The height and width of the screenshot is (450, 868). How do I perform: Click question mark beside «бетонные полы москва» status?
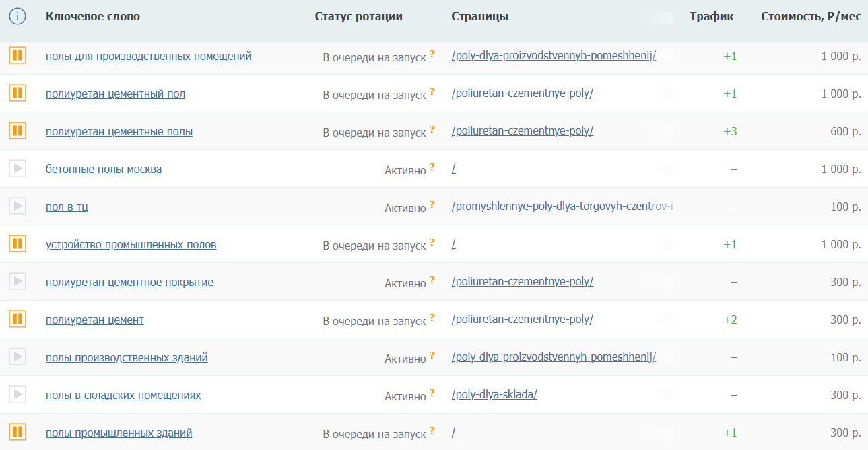[432, 167]
